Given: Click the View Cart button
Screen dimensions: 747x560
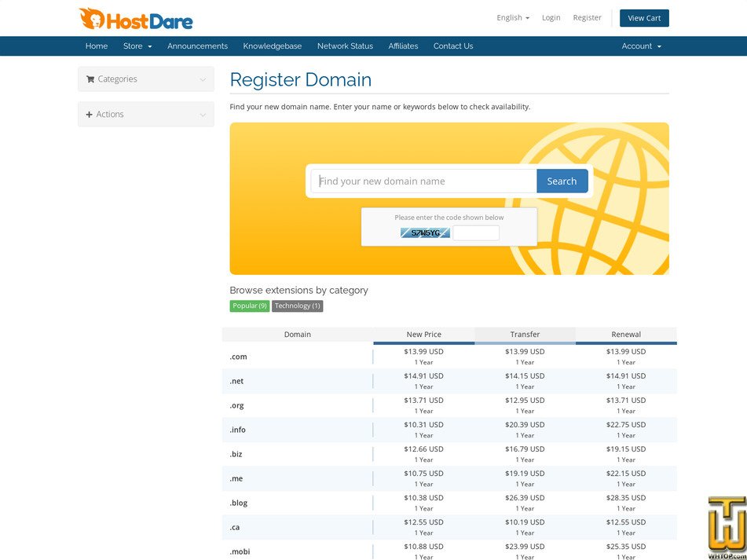Looking at the screenshot, I should [x=644, y=17].
